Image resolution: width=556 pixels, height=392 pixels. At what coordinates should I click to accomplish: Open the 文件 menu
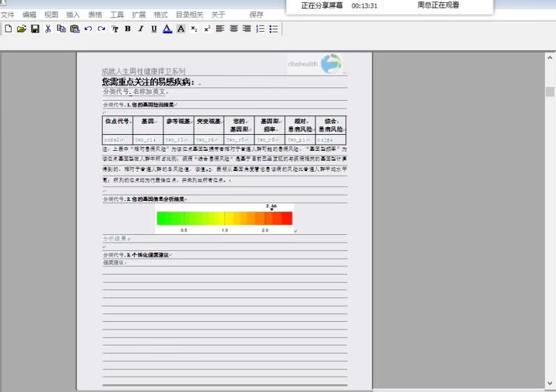click(x=8, y=15)
